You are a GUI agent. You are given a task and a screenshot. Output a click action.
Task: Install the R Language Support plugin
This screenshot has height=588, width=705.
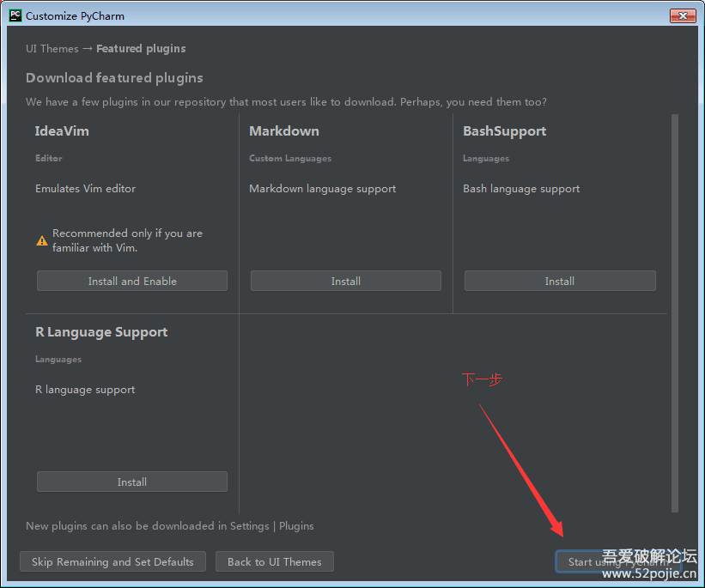click(x=131, y=482)
